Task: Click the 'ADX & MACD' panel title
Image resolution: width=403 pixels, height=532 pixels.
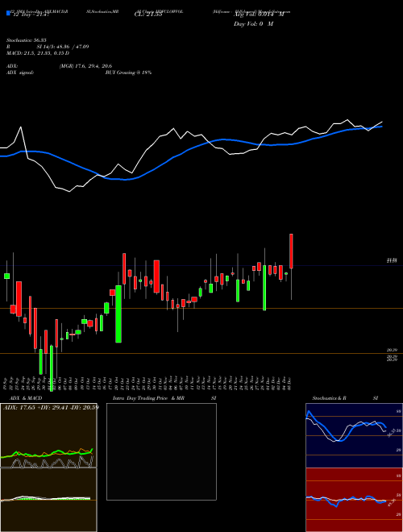Action: pos(26,398)
